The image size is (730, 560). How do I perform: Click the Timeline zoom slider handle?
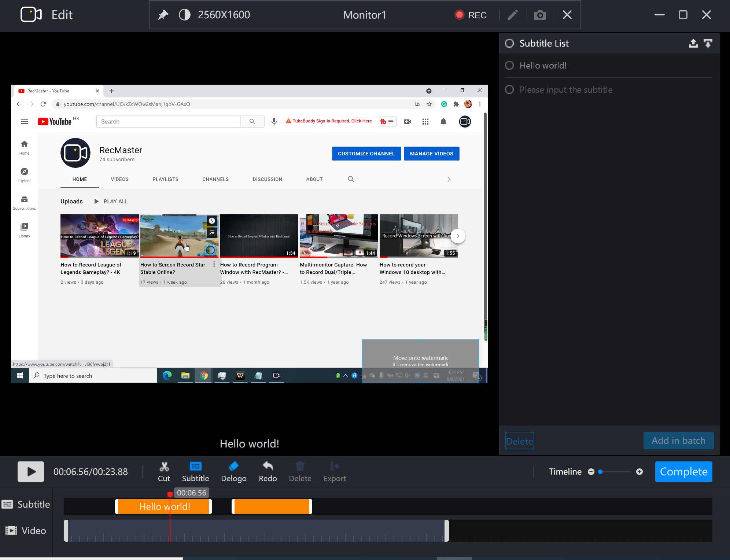(600, 472)
